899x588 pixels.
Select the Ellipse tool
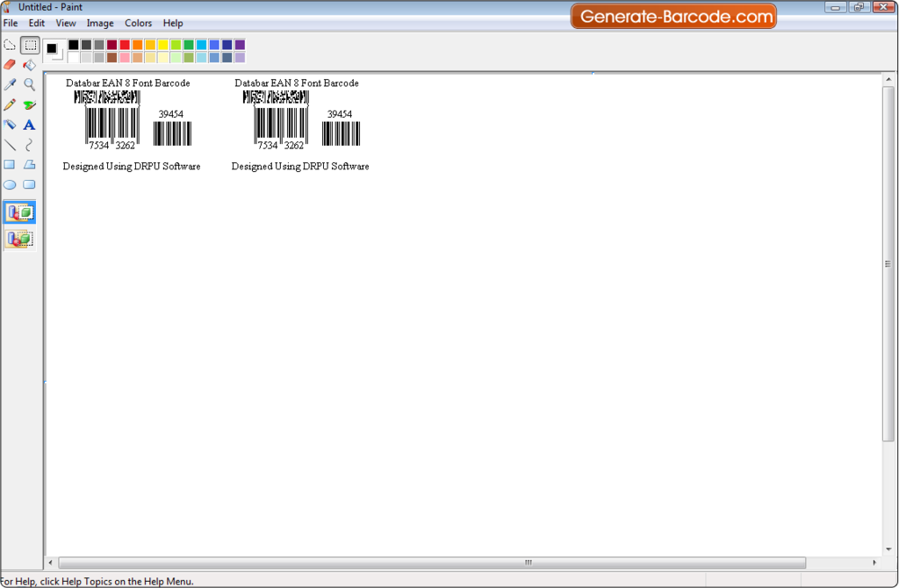10,184
